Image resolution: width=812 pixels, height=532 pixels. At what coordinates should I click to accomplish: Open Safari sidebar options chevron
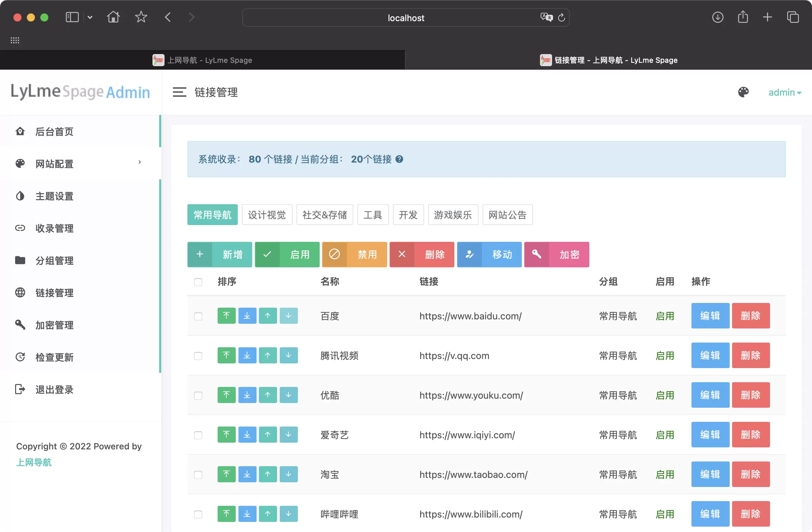[x=90, y=17]
